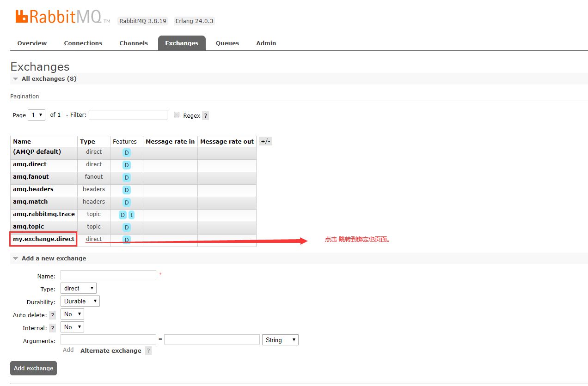
Task: Click the D badge for amq.headers
Action: coord(127,190)
